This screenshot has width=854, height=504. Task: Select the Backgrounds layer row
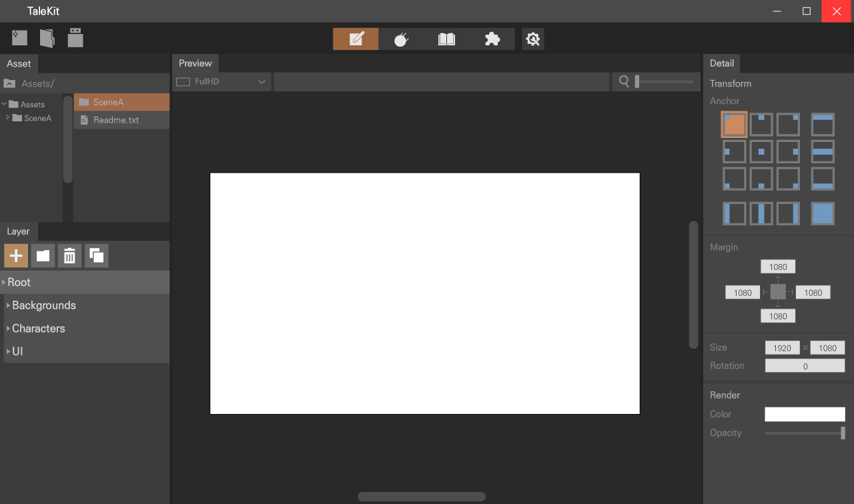(x=87, y=305)
